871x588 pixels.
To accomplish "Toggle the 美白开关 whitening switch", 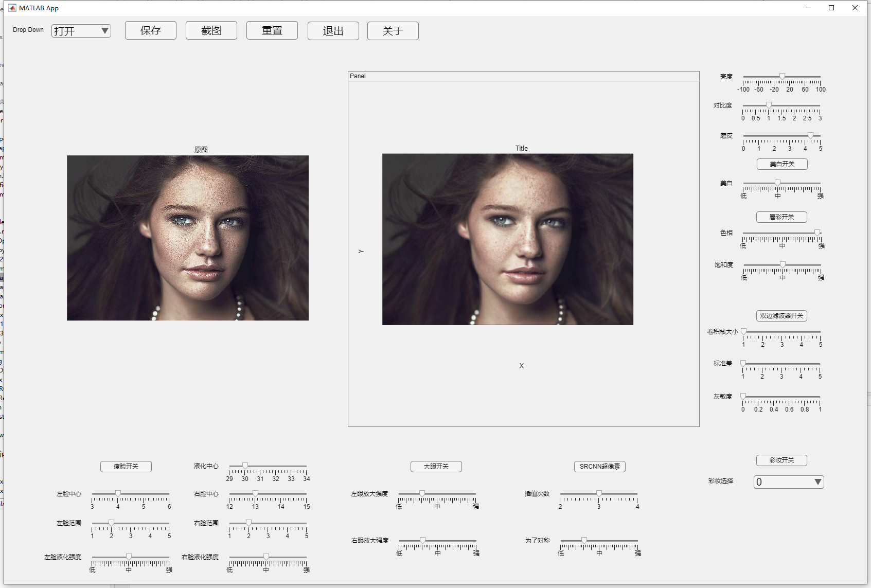I will pos(782,164).
